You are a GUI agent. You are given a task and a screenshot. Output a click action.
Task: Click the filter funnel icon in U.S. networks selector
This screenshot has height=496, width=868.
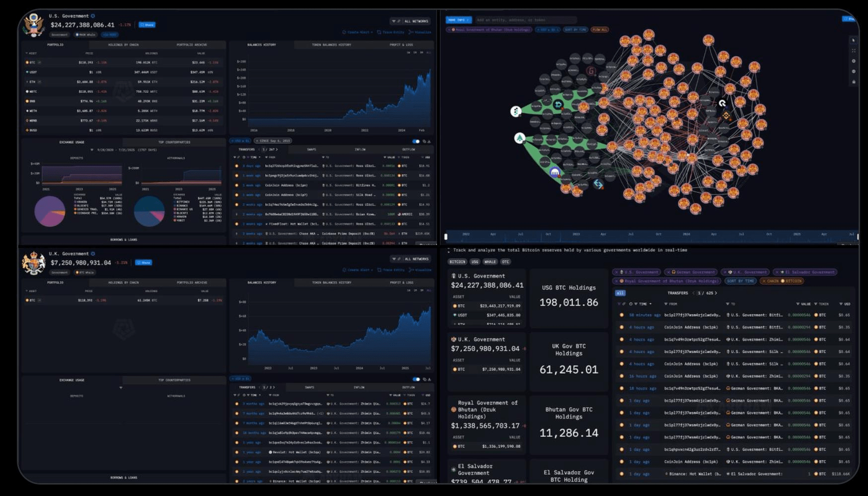tap(394, 21)
